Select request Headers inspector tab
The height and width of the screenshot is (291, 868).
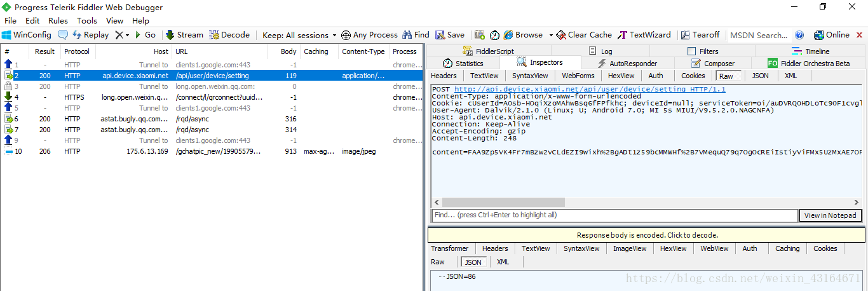pos(444,76)
